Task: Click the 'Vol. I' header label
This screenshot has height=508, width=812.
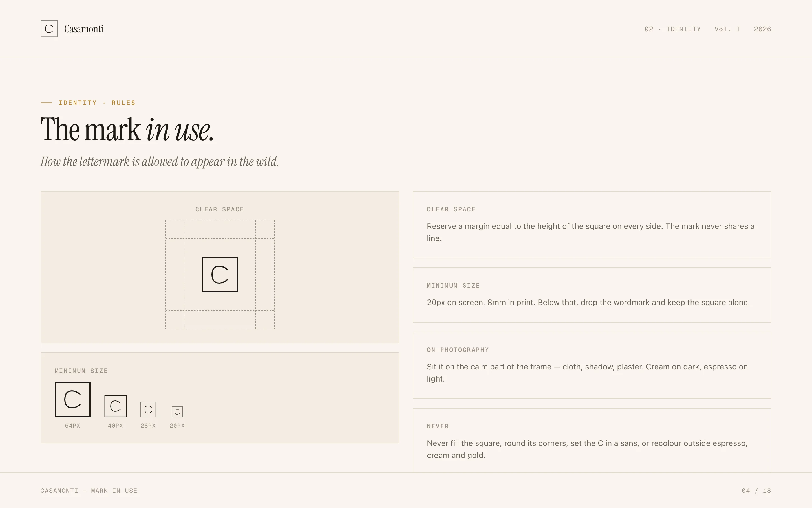Action: [727, 29]
